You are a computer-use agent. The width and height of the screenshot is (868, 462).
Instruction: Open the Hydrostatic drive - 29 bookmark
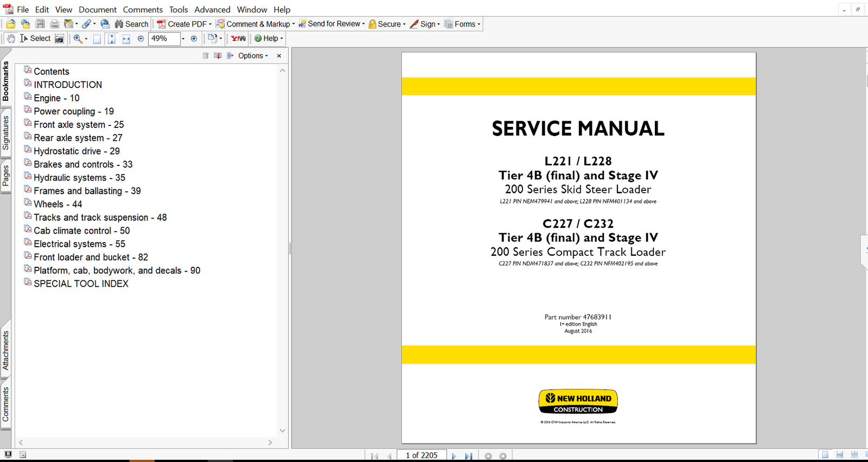pos(76,151)
